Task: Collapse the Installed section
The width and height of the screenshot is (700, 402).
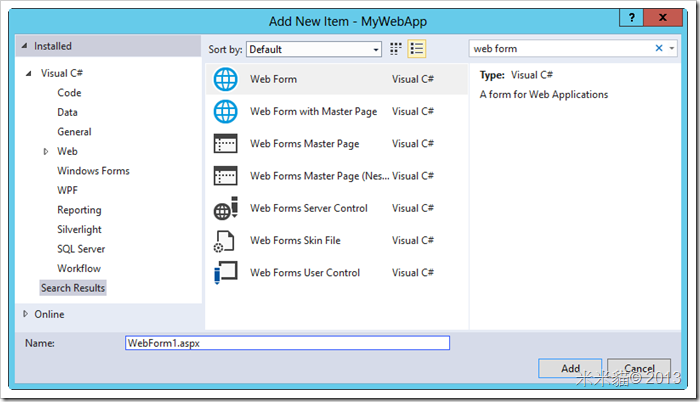Action: coord(24,46)
